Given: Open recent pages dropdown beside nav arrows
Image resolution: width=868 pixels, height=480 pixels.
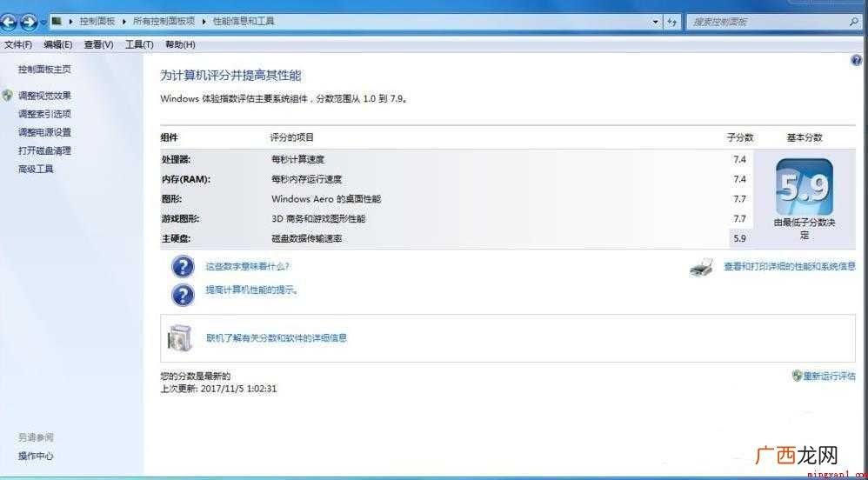Looking at the screenshot, I should point(43,23).
